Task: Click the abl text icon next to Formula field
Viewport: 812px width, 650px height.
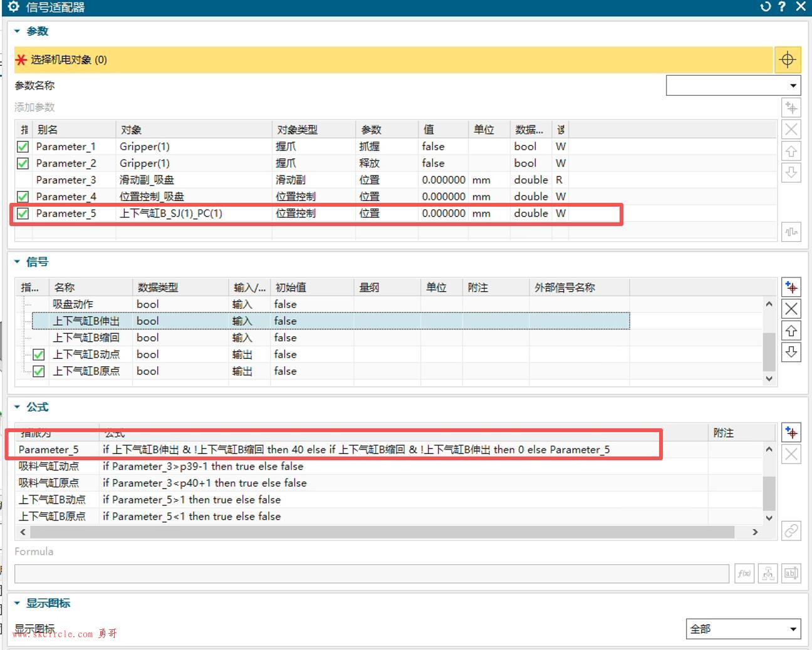Action: coord(791,573)
